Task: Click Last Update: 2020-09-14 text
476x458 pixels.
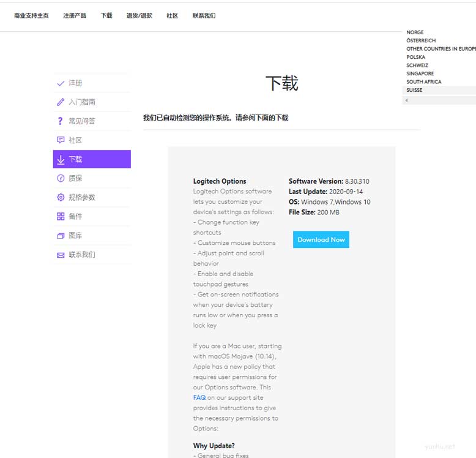Action: 325,192
